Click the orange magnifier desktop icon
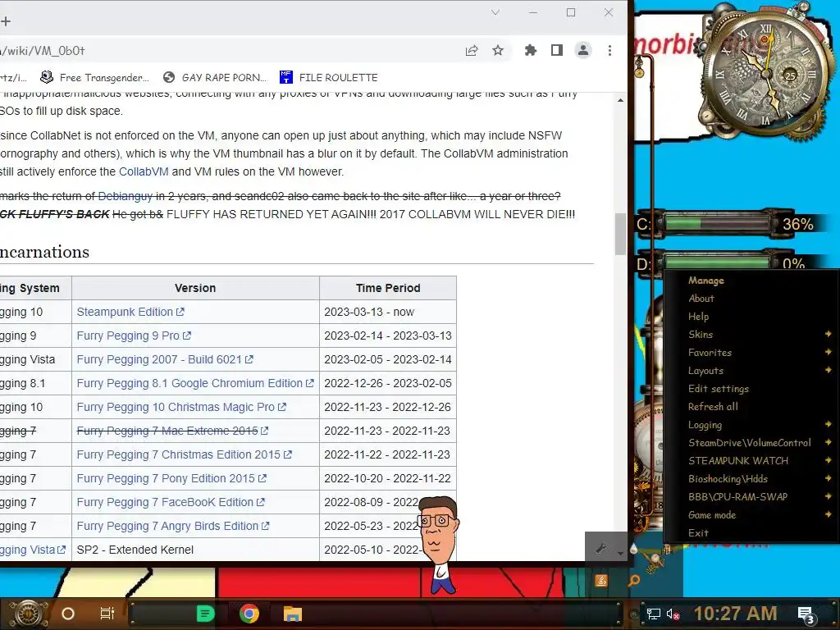 tap(634, 580)
